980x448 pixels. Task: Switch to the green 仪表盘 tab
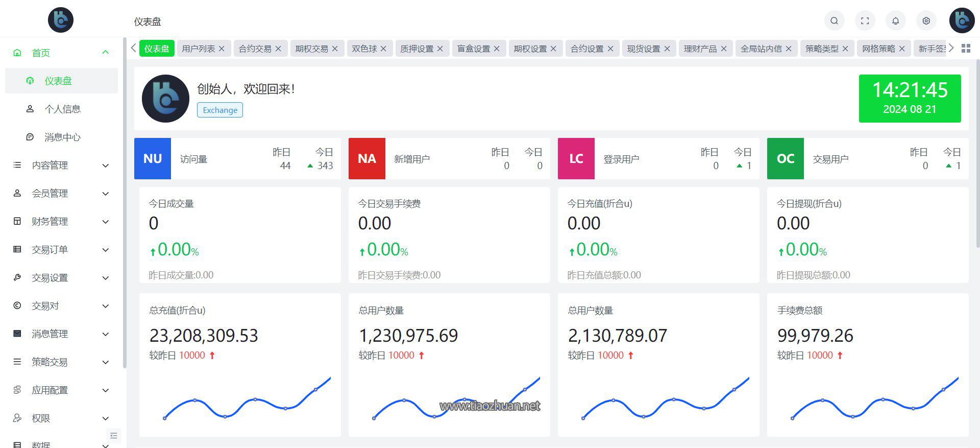tap(157, 49)
